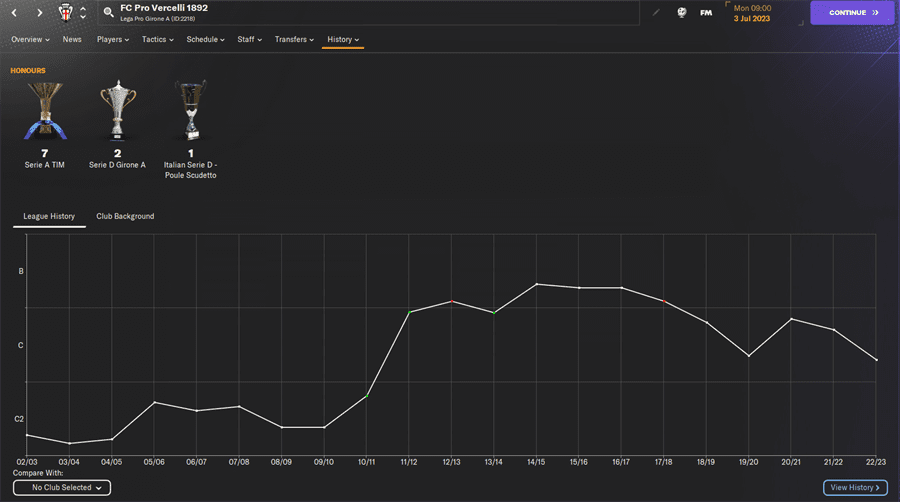900x502 pixels.
Task: Click the Poule Scudetto trophy
Action: point(190,111)
